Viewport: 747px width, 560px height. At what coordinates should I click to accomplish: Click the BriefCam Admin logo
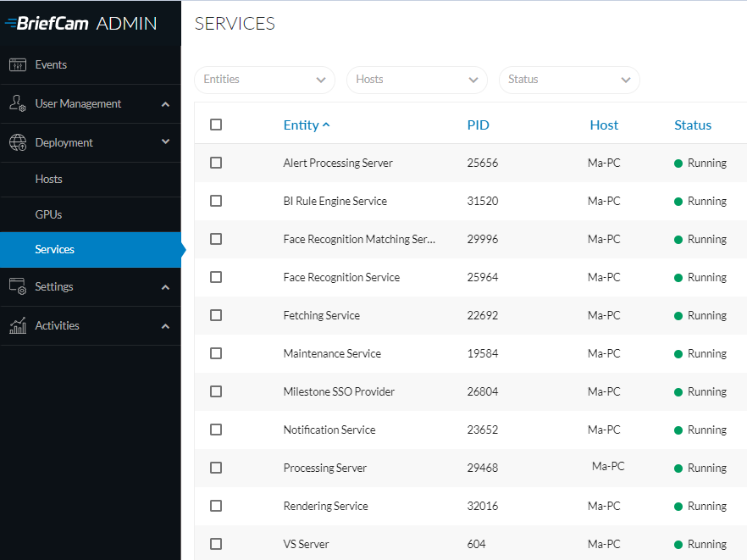pos(80,24)
